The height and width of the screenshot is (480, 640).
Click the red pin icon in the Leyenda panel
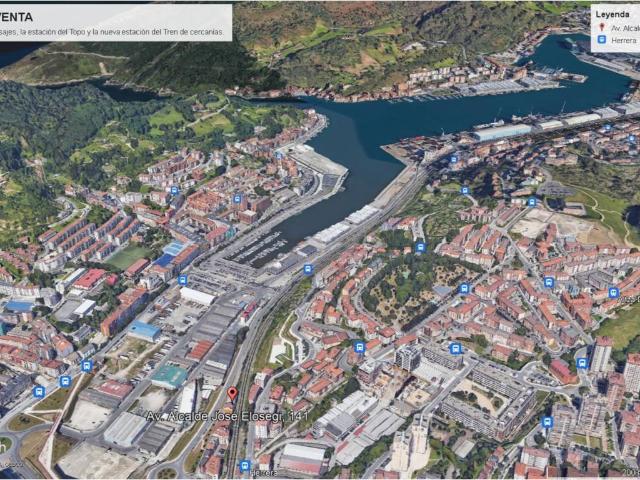pyautogui.click(x=602, y=28)
